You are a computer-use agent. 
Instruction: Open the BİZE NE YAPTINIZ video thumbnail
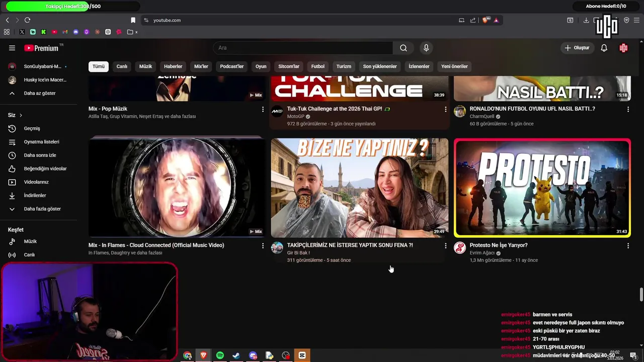point(360,188)
